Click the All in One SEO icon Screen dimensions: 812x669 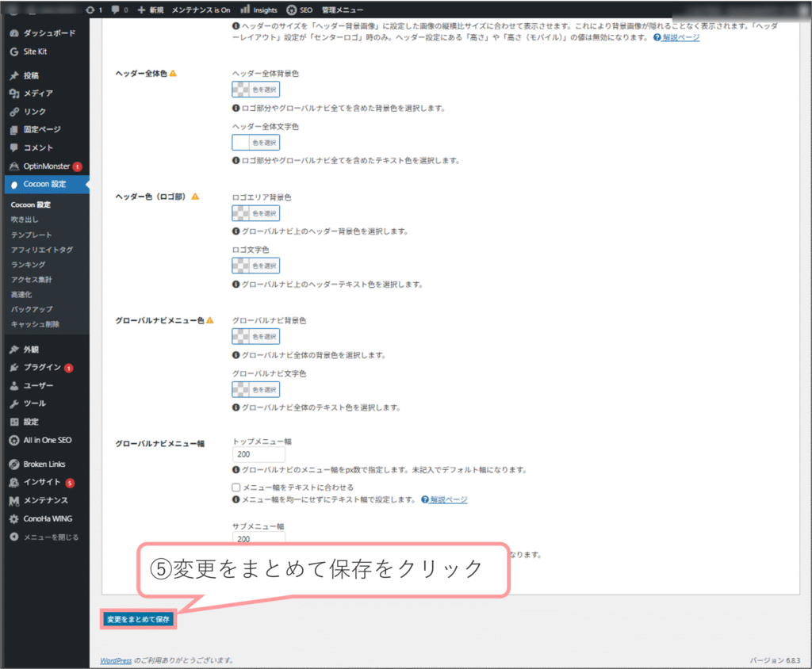(13, 440)
